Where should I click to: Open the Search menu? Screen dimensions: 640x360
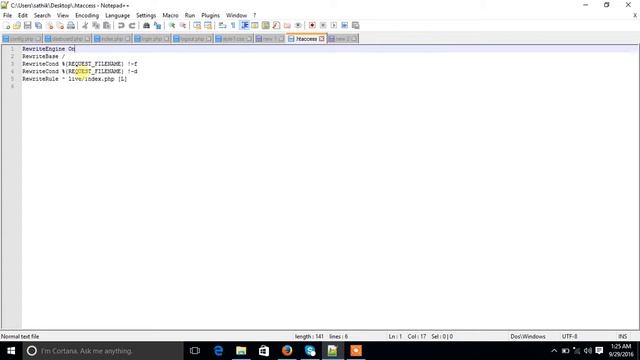point(42,16)
